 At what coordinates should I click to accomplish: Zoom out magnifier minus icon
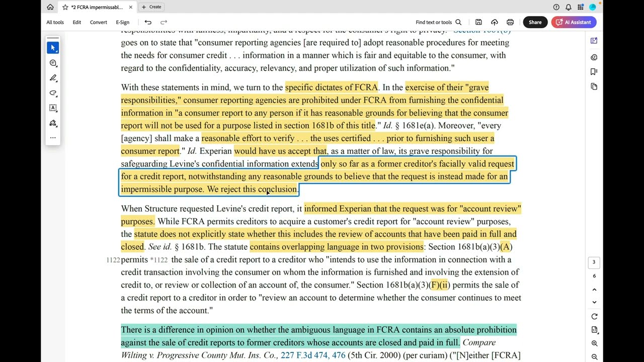[594, 356]
